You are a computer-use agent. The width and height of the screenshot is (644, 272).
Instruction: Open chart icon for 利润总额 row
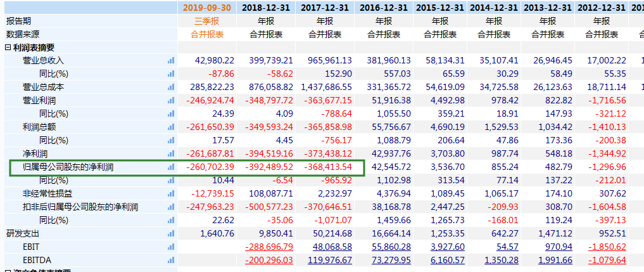[x=170, y=127]
